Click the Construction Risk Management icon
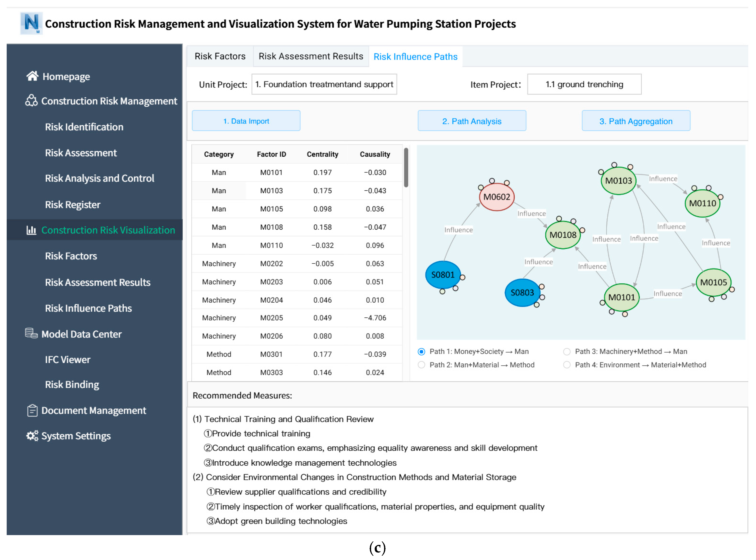756x560 pixels. 31,101
